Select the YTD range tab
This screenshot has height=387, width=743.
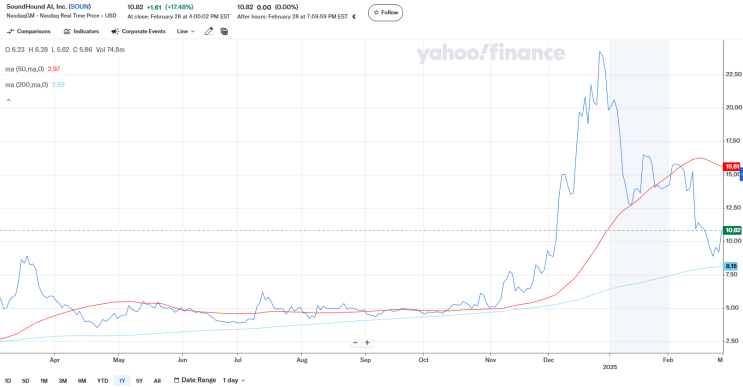102,381
